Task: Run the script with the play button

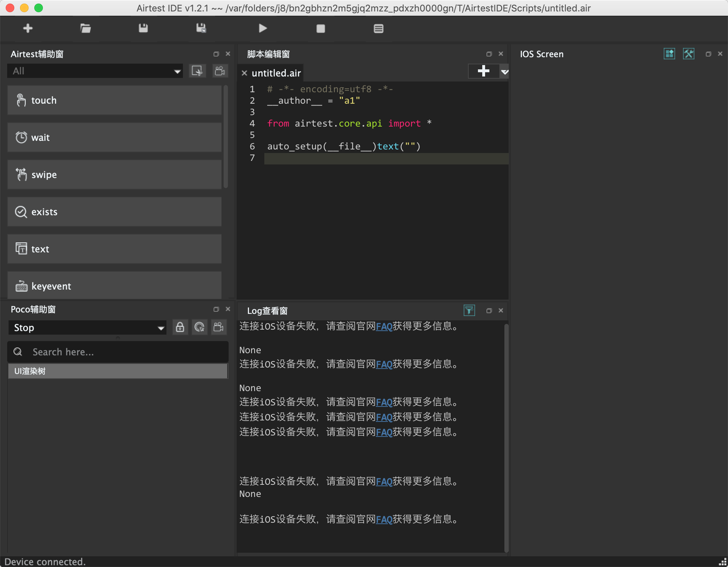Action: click(x=263, y=28)
